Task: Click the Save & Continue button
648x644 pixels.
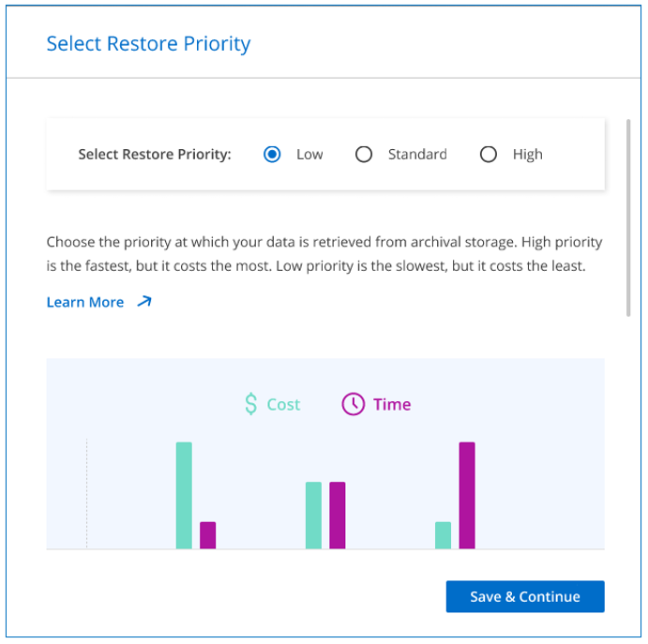Action: click(524, 596)
